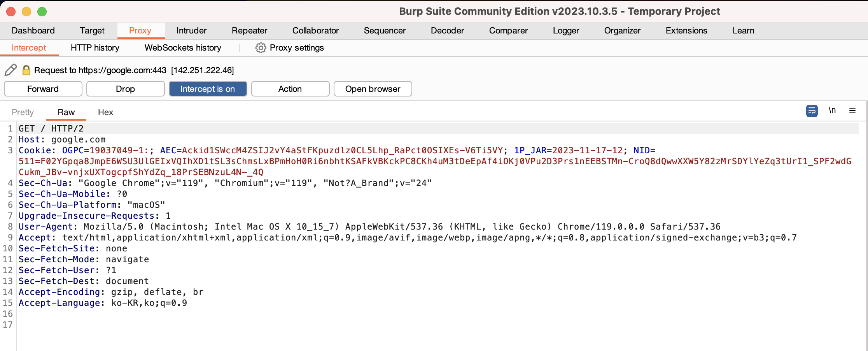Toggle show non-printable characters \n icon

(832, 111)
